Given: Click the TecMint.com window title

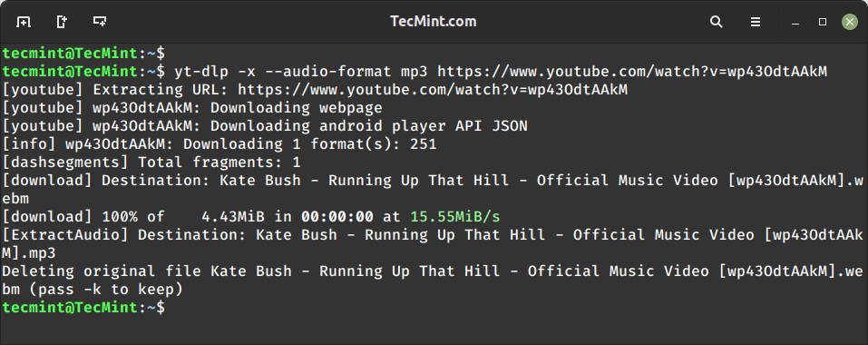Looking at the screenshot, I should tap(434, 22).
